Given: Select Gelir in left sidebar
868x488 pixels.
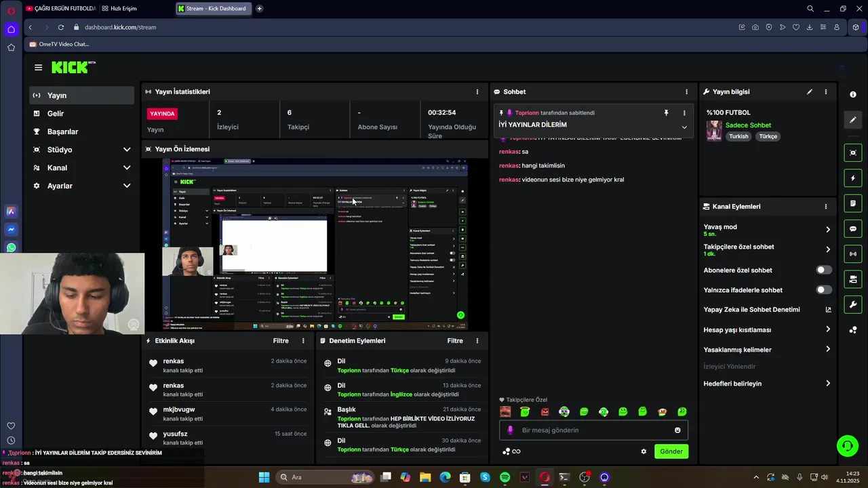Looking at the screenshot, I should coord(81,114).
